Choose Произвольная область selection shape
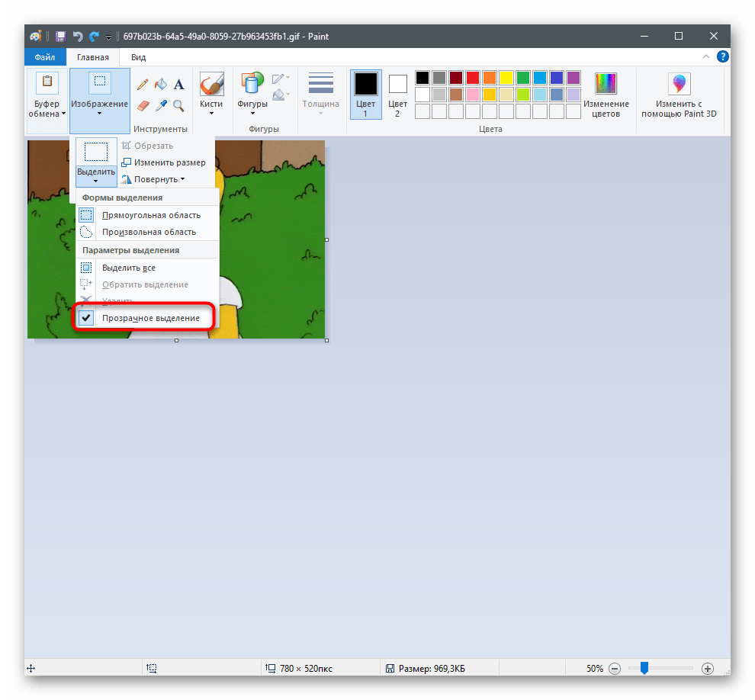This screenshot has width=755, height=700. (x=149, y=232)
